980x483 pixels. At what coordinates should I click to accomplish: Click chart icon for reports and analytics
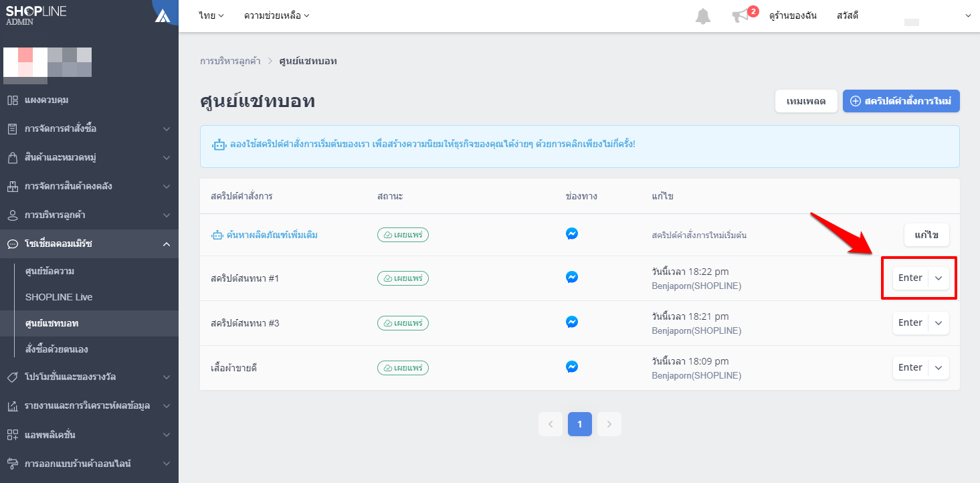(12, 406)
